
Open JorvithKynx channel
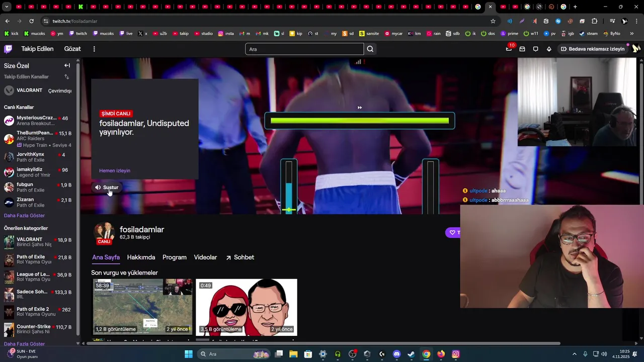[38, 157]
